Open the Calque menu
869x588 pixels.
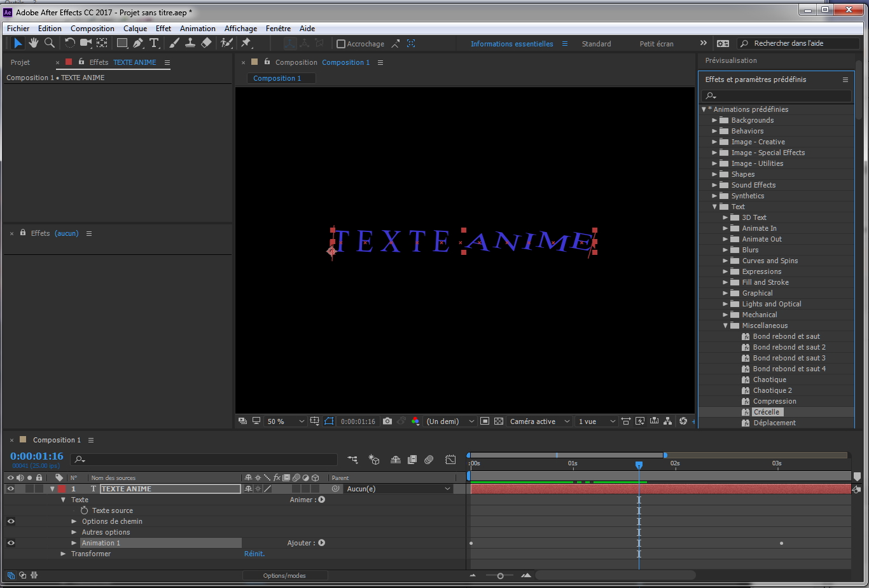(x=135, y=29)
